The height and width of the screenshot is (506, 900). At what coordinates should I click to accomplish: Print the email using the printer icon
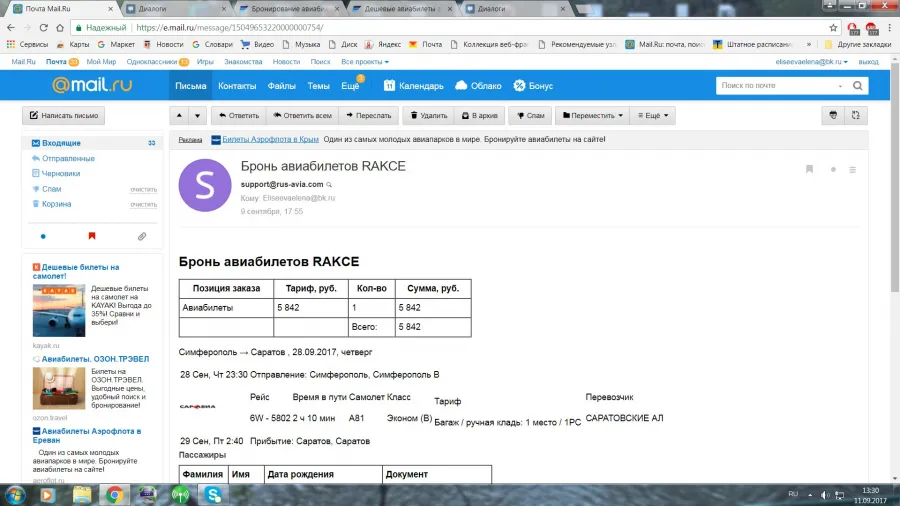pyautogui.click(x=833, y=115)
